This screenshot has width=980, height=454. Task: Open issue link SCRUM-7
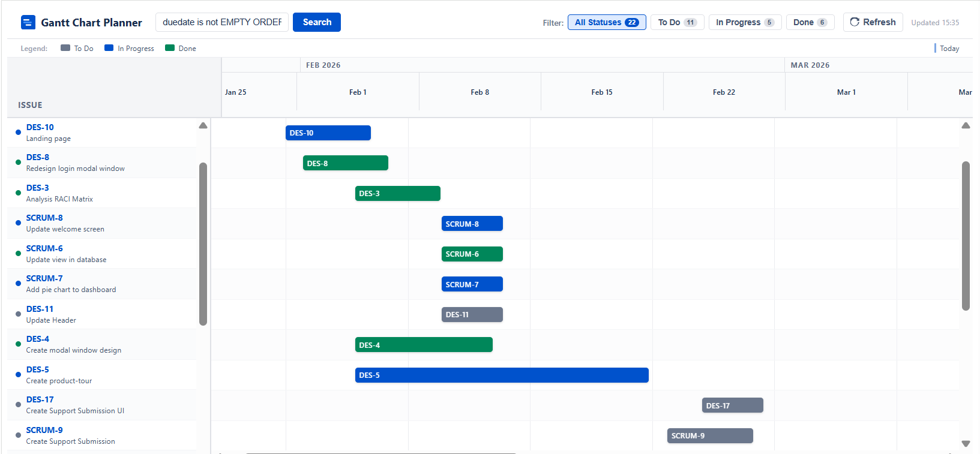point(44,278)
